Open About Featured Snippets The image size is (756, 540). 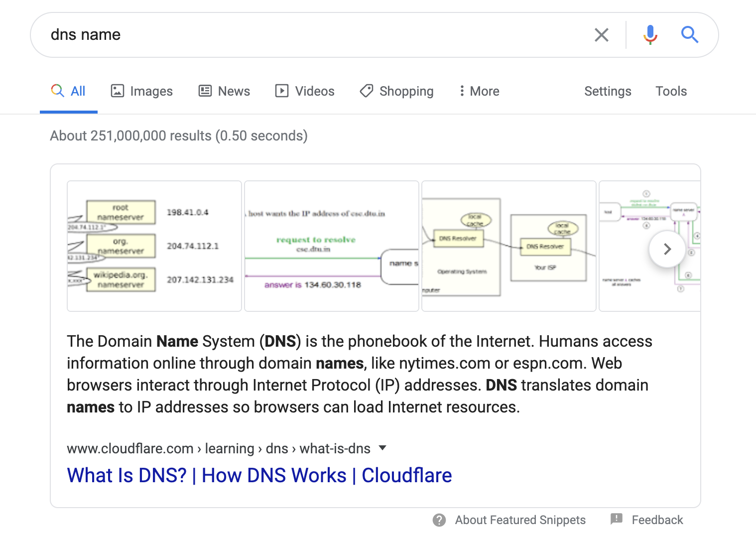[520, 520]
